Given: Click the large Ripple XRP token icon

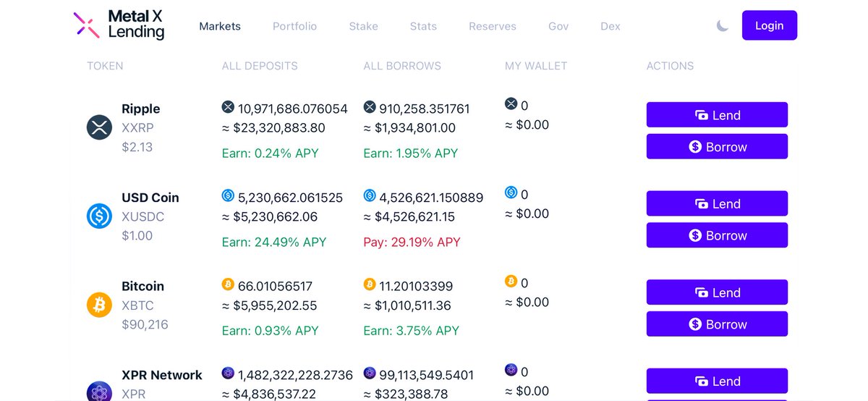Looking at the screenshot, I should 99,127.
